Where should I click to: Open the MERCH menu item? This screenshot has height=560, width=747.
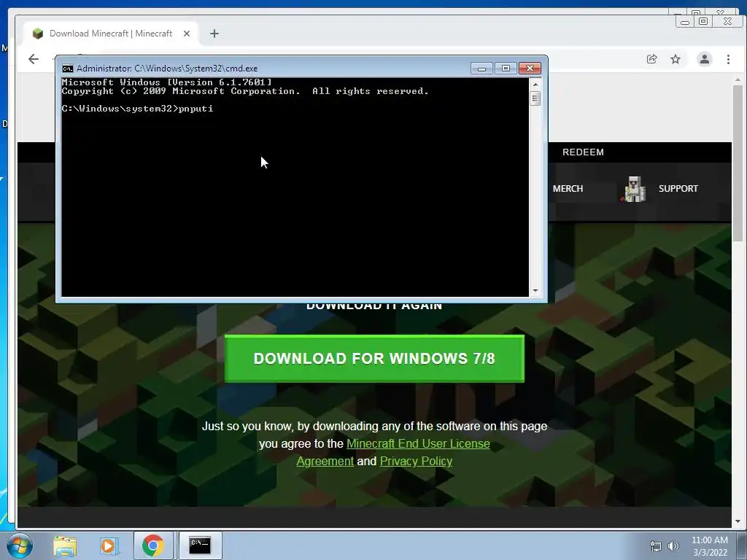point(568,189)
